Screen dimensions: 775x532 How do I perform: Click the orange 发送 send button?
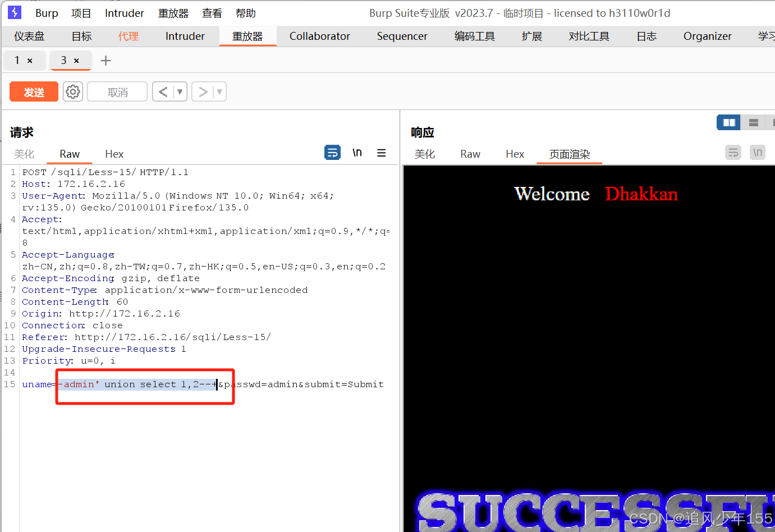click(34, 91)
